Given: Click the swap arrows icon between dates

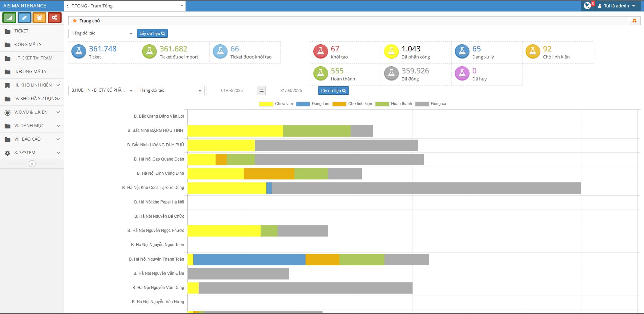Looking at the screenshot, I should coord(261,91).
